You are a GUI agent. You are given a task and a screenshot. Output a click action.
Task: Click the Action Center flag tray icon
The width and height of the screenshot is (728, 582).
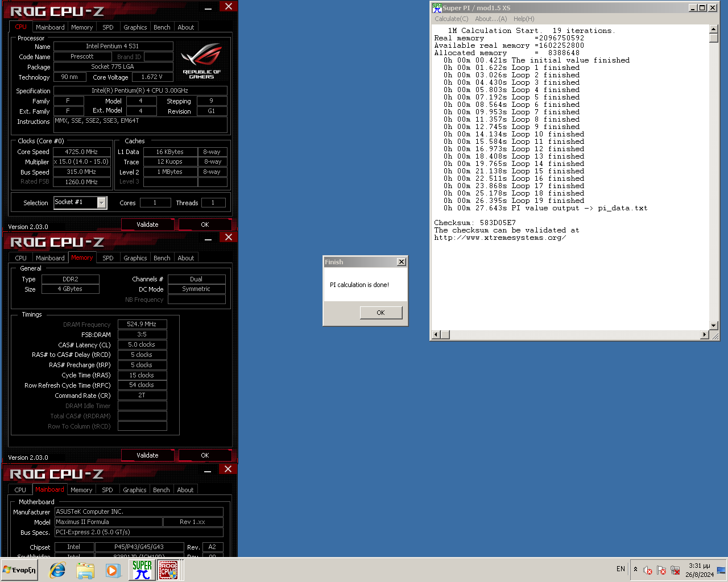[x=661, y=570]
